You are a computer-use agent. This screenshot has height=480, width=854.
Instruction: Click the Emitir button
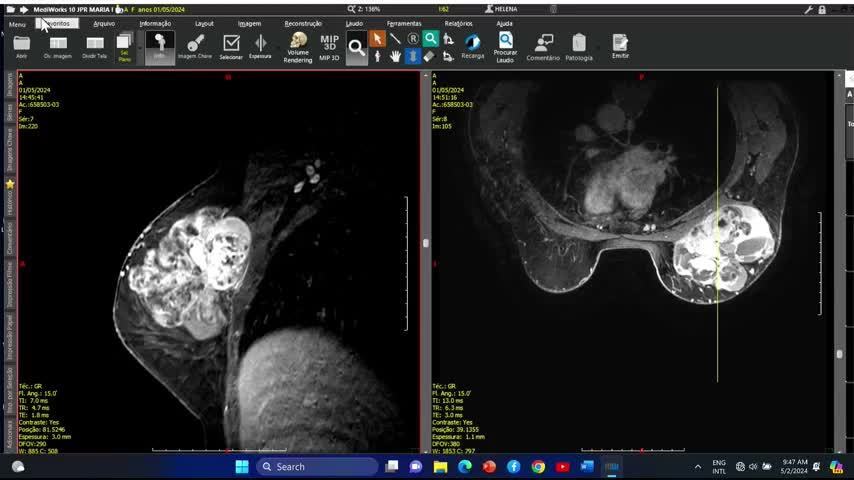pyautogui.click(x=620, y=46)
